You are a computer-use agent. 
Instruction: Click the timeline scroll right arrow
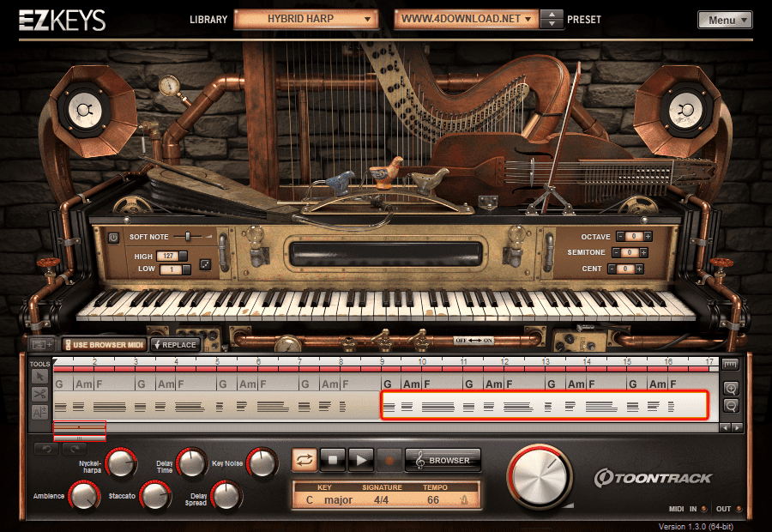pyautogui.click(x=737, y=428)
